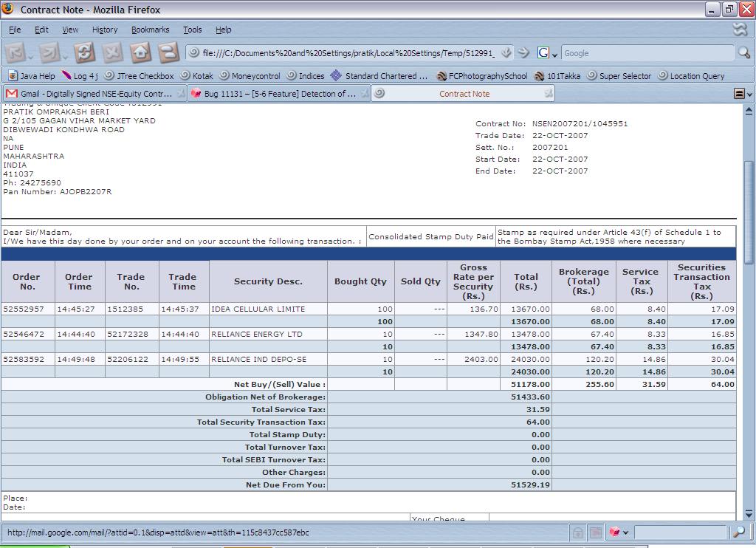Open the History menu
The height and width of the screenshot is (548, 756).
pyautogui.click(x=105, y=30)
